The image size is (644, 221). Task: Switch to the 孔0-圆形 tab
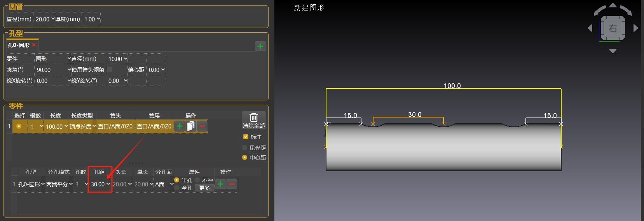click(19, 45)
